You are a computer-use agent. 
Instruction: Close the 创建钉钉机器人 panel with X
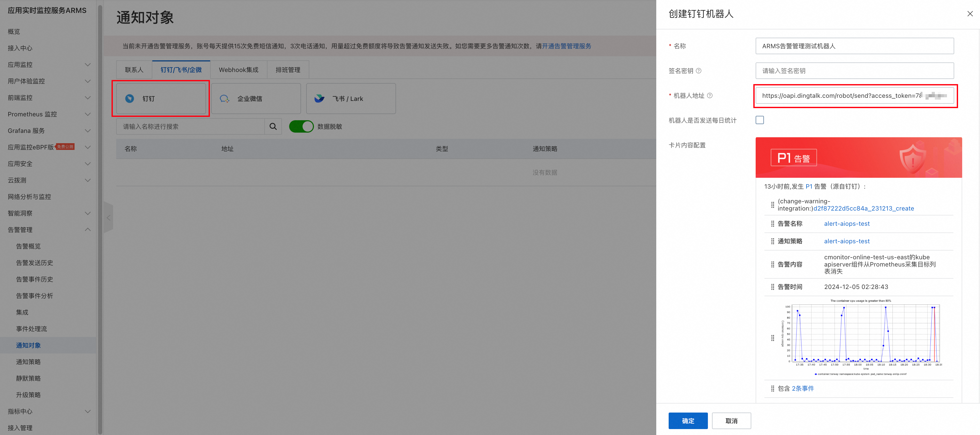(970, 14)
